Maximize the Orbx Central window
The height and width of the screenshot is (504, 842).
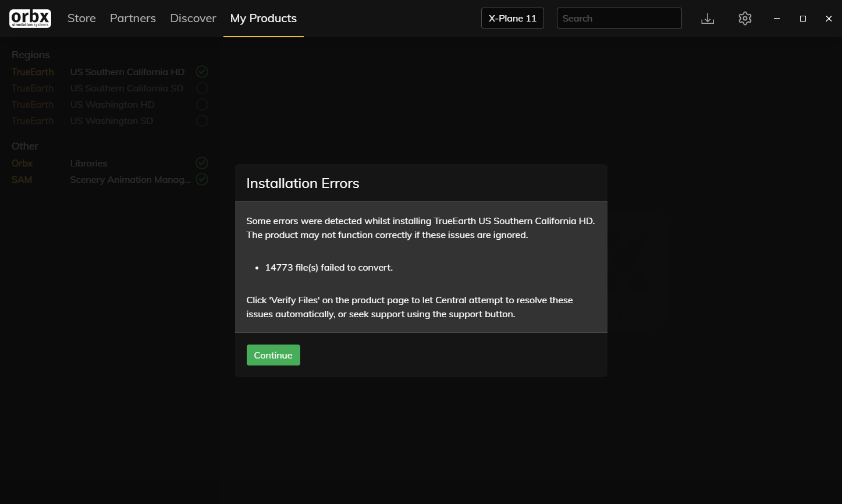pos(803,19)
